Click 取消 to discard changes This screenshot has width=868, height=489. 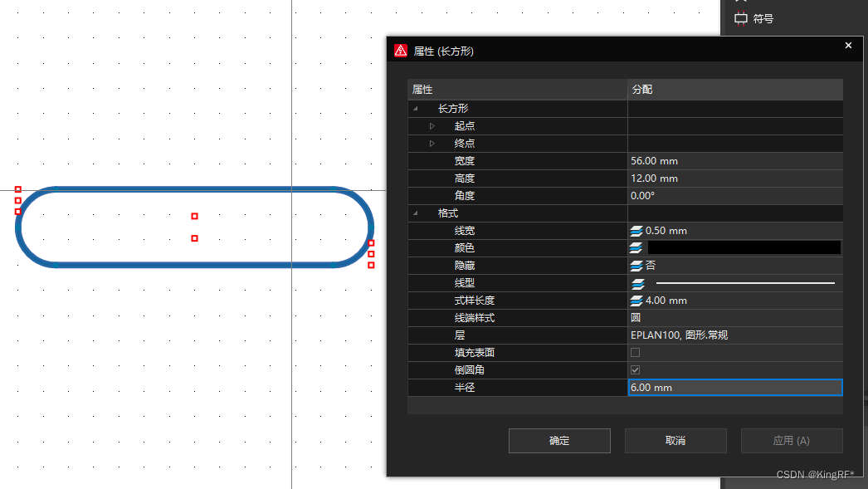pos(675,441)
